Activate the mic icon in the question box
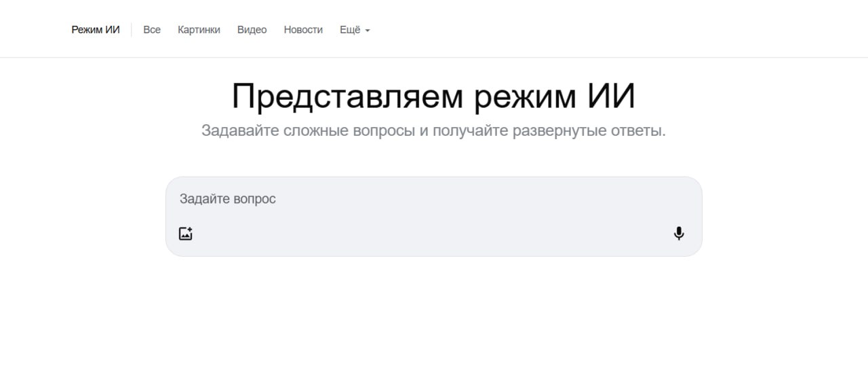The width and height of the screenshot is (868, 366). click(x=679, y=234)
